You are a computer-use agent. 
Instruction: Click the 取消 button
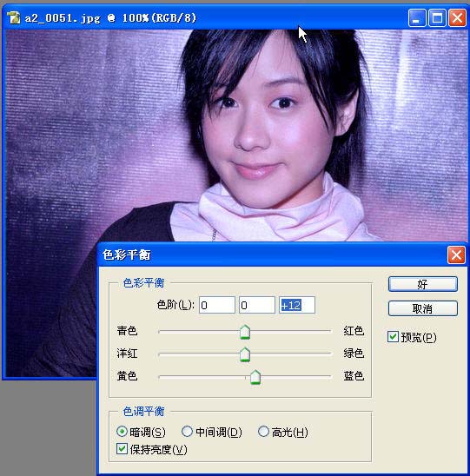[422, 308]
